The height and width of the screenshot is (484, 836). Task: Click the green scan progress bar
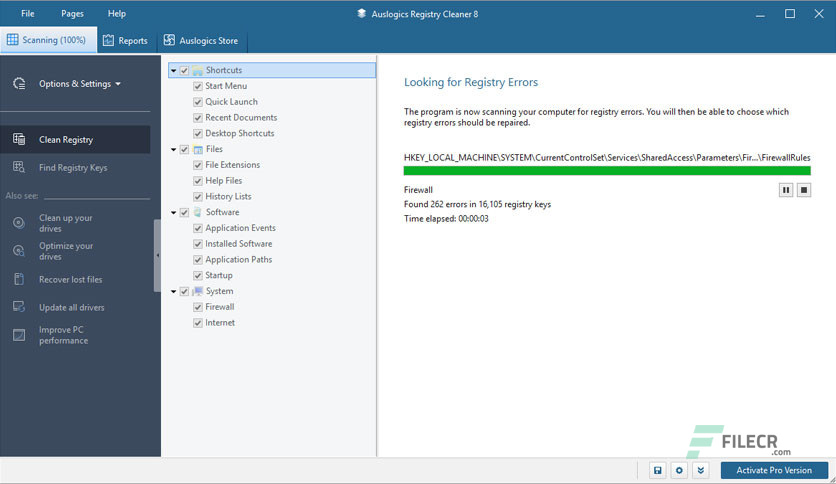tap(607, 171)
